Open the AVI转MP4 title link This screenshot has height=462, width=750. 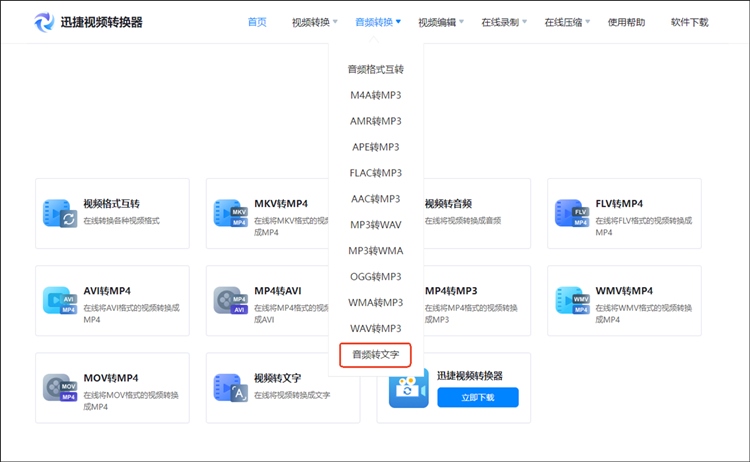coord(107,291)
